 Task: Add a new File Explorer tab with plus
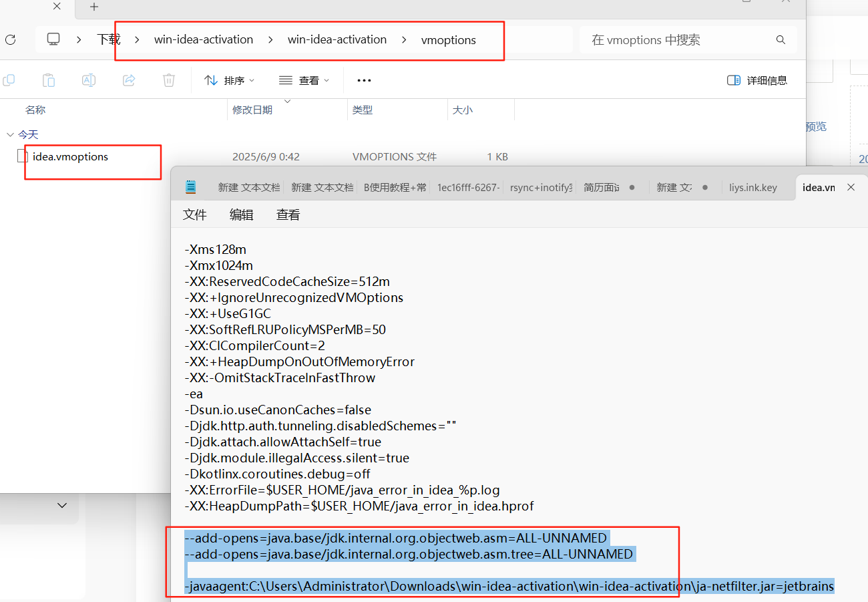click(94, 7)
